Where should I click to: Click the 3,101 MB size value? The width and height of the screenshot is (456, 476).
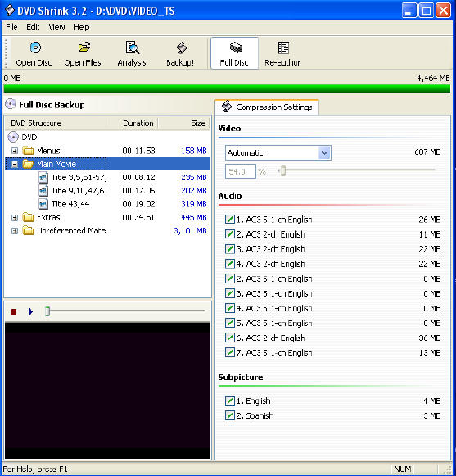tap(190, 231)
